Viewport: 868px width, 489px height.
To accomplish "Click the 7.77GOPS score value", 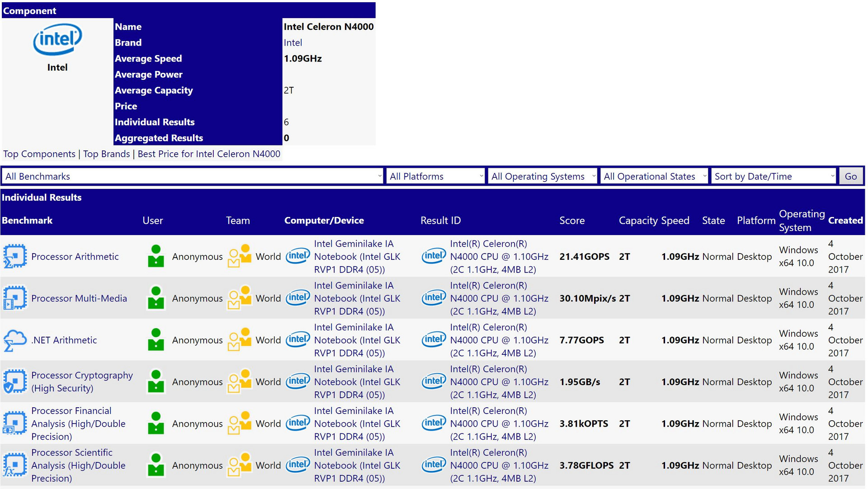I will 582,340.
